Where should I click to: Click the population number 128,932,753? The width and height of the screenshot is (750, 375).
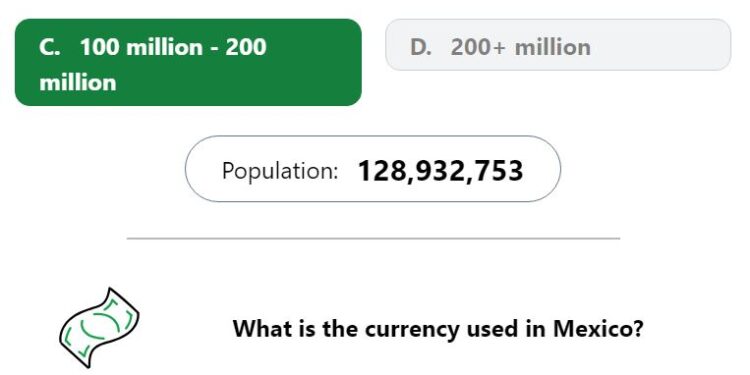tap(440, 171)
